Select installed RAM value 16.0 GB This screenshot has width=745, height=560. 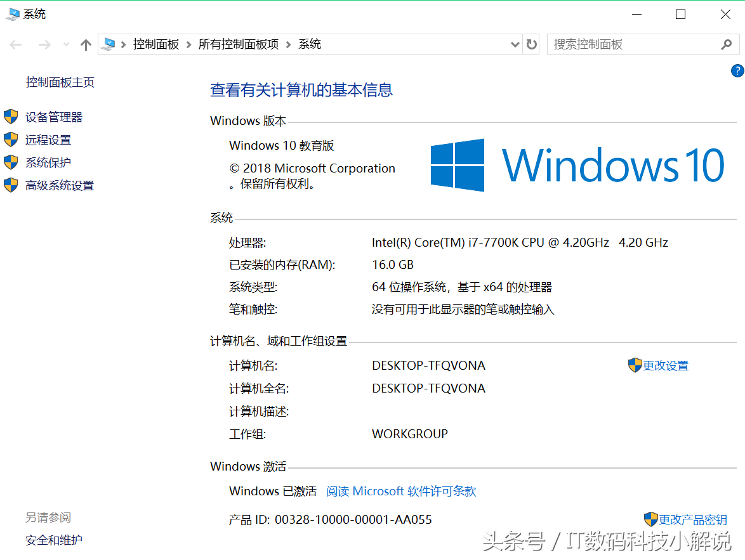click(x=392, y=264)
